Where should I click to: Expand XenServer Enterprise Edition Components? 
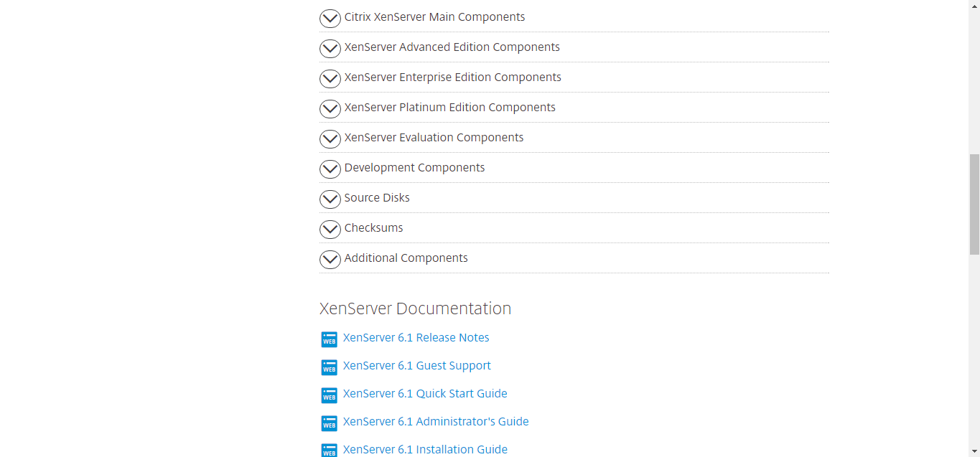pyautogui.click(x=574, y=77)
